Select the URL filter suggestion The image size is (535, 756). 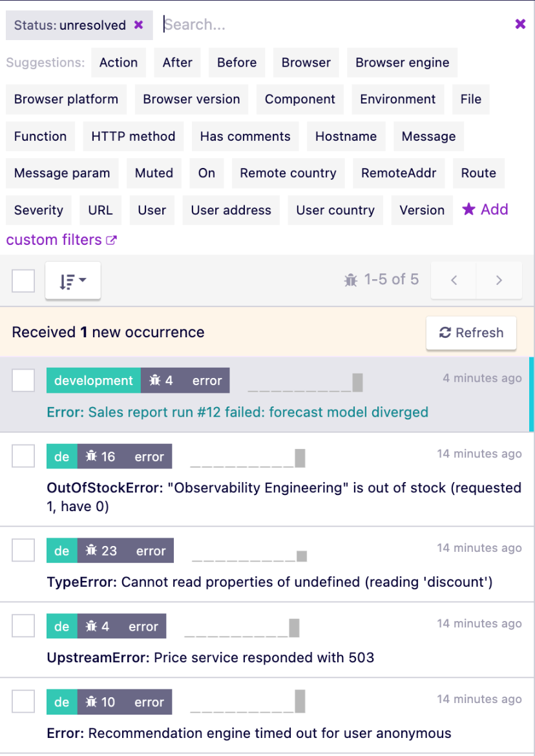(100, 210)
